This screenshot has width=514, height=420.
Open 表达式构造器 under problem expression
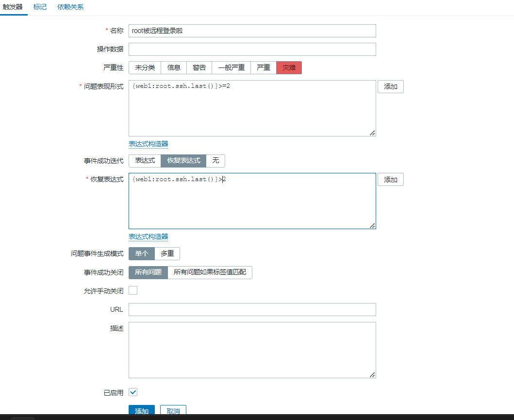148,144
